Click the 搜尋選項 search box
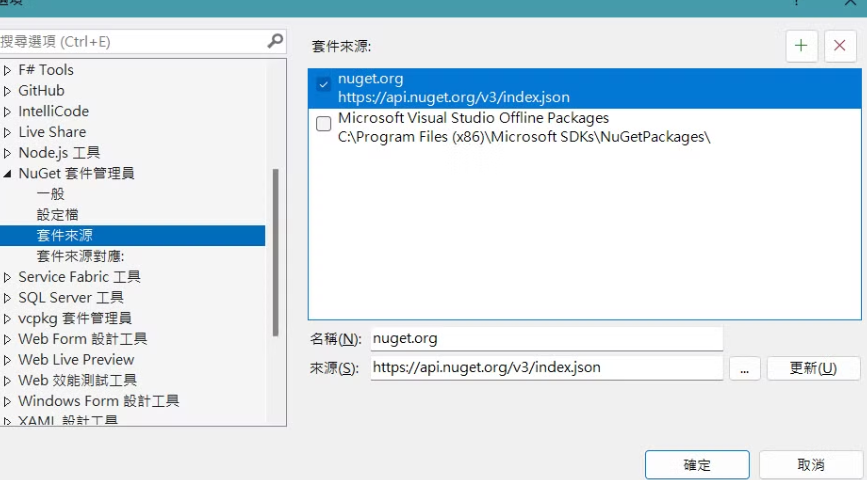867x480 pixels. tap(143, 41)
